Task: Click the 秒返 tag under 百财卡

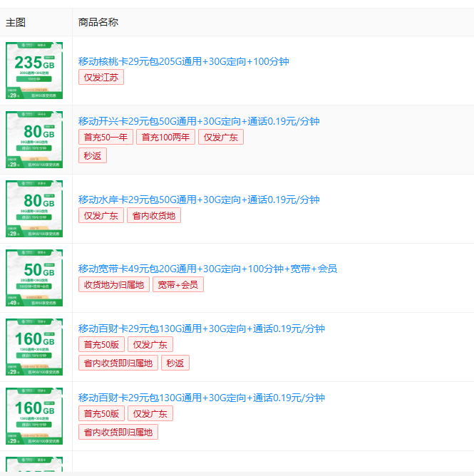Action: pos(175,363)
